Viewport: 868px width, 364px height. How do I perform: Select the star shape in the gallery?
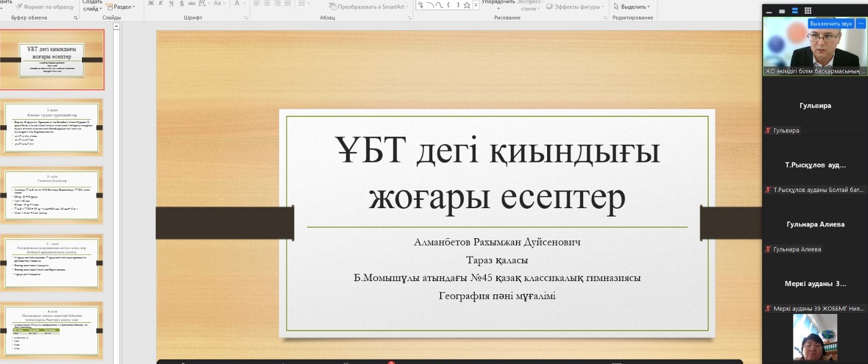(x=467, y=5)
